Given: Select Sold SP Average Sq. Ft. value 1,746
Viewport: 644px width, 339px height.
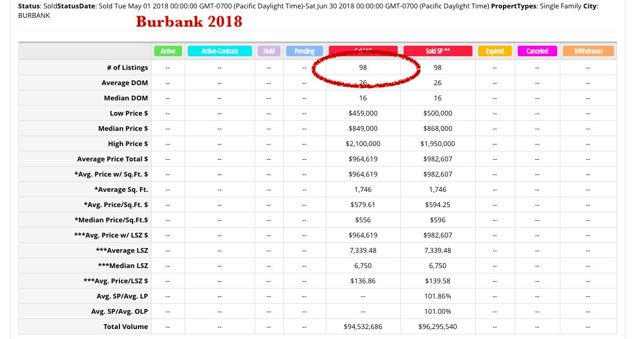Looking at the screenshot, I should pos(438,189).
